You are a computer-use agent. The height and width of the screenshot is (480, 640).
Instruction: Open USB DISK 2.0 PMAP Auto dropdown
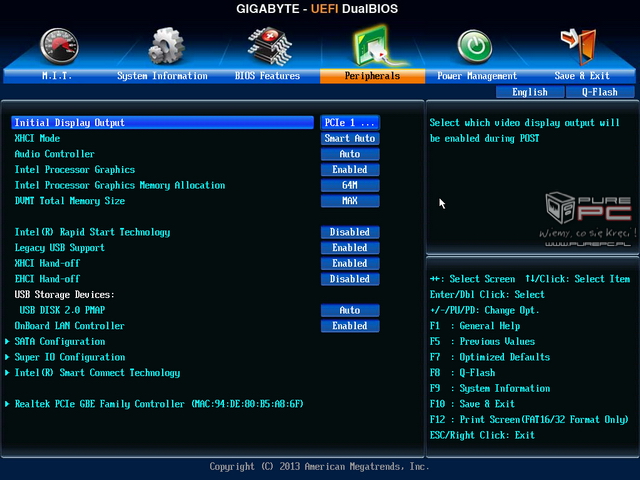pos(350,310)
